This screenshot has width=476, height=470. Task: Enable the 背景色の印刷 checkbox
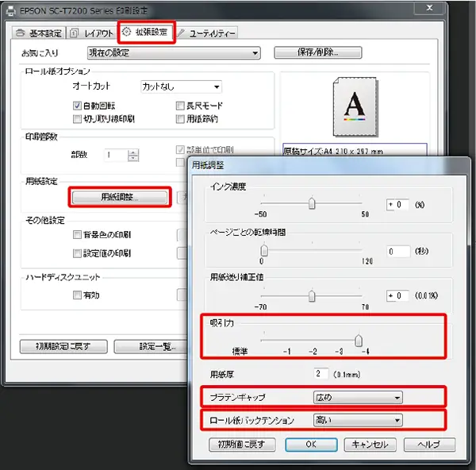(77, 234)
